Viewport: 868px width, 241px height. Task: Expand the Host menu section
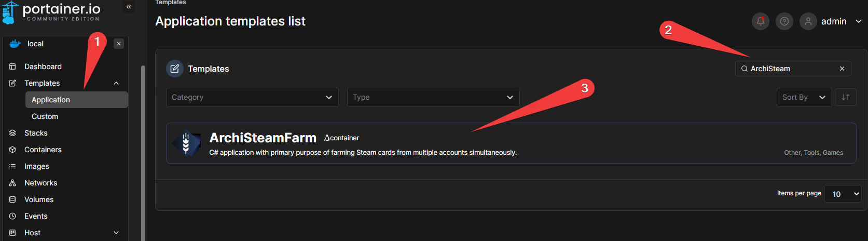click(x=116, y=233)
